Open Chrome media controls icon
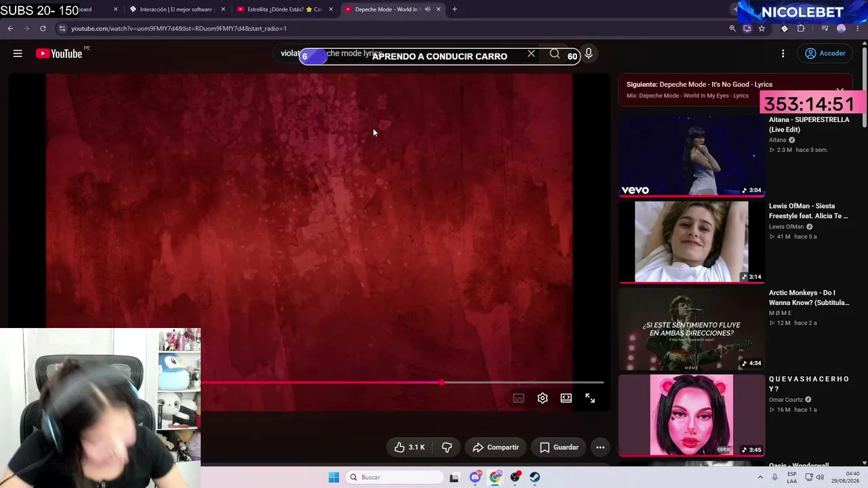Screen dimensions: 868x488 (x=825, y=28)
